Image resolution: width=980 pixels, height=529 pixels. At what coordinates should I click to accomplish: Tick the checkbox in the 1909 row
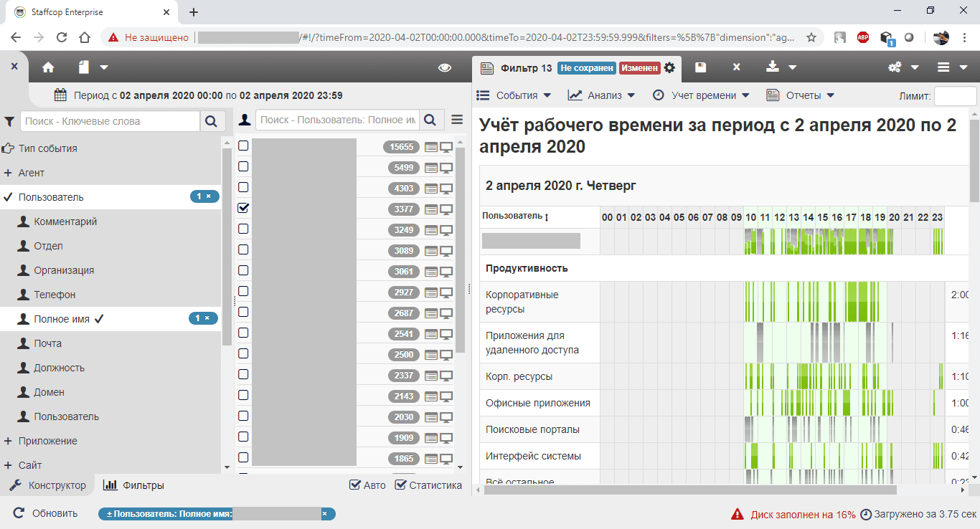click(243, 437)
